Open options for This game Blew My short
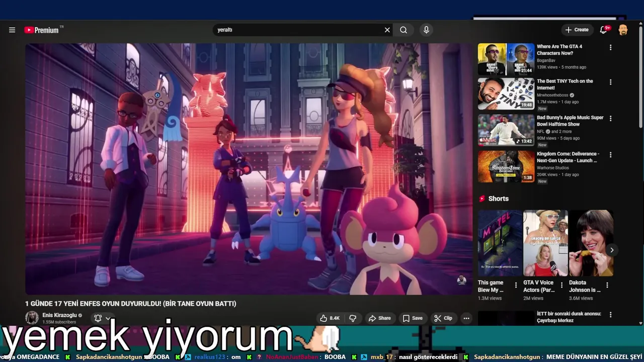This screenshot has height=362, width=644. tap(516, 285)
